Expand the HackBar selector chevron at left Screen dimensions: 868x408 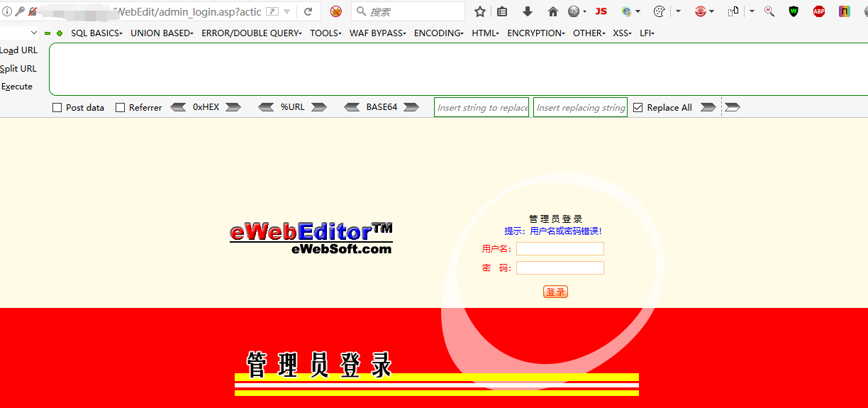[34, 33]
